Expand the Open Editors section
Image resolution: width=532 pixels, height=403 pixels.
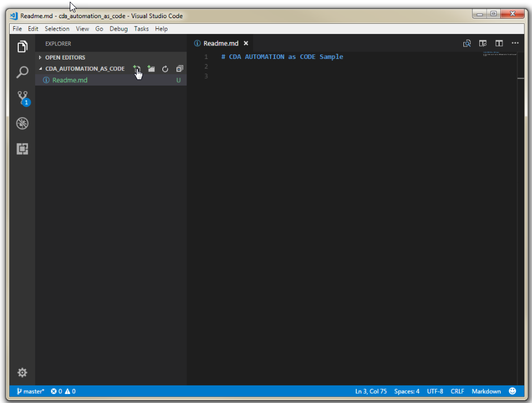click(65, 57)
